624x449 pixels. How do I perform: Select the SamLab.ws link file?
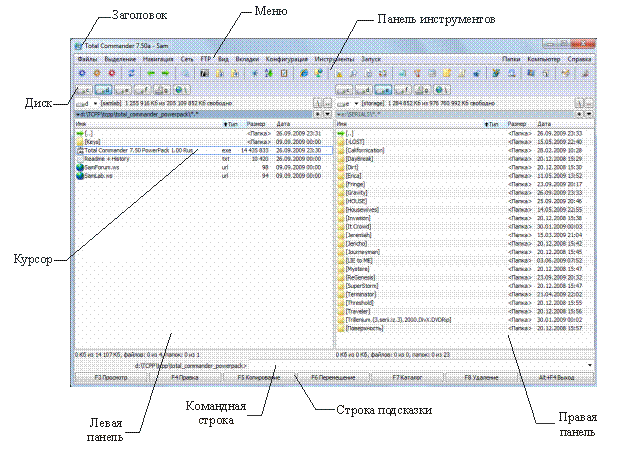point(204,176)
